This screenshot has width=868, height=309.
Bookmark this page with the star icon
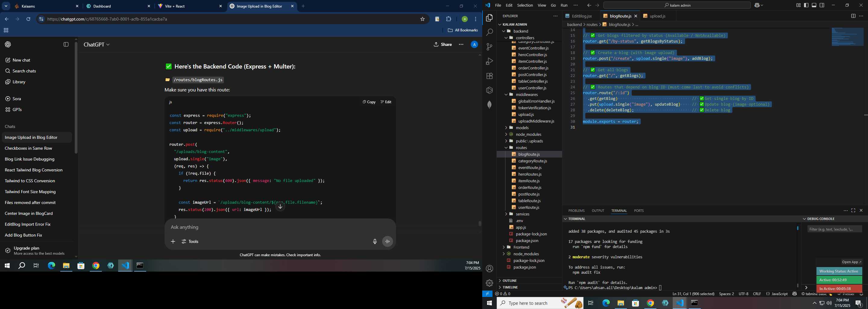422,19
